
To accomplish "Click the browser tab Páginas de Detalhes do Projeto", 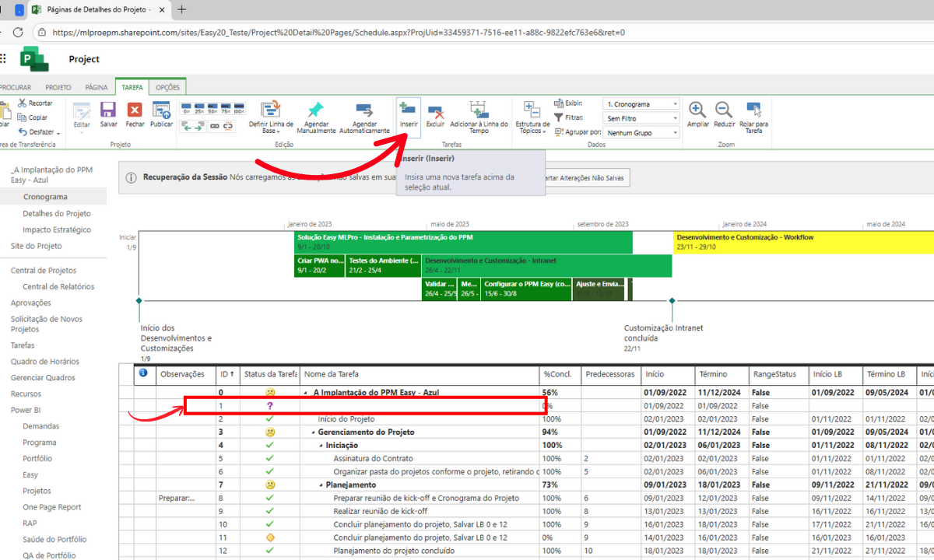I will pyautogui.click(x=98, y=10).
